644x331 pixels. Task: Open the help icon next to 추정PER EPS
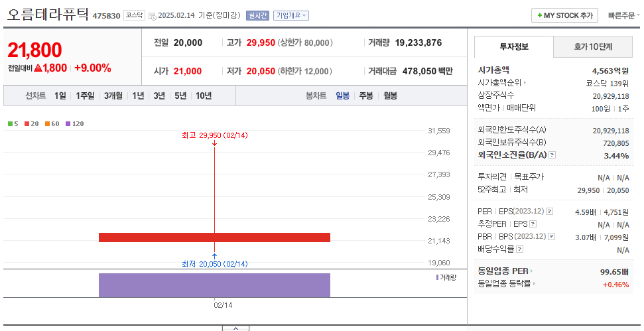tap(533, 224)
